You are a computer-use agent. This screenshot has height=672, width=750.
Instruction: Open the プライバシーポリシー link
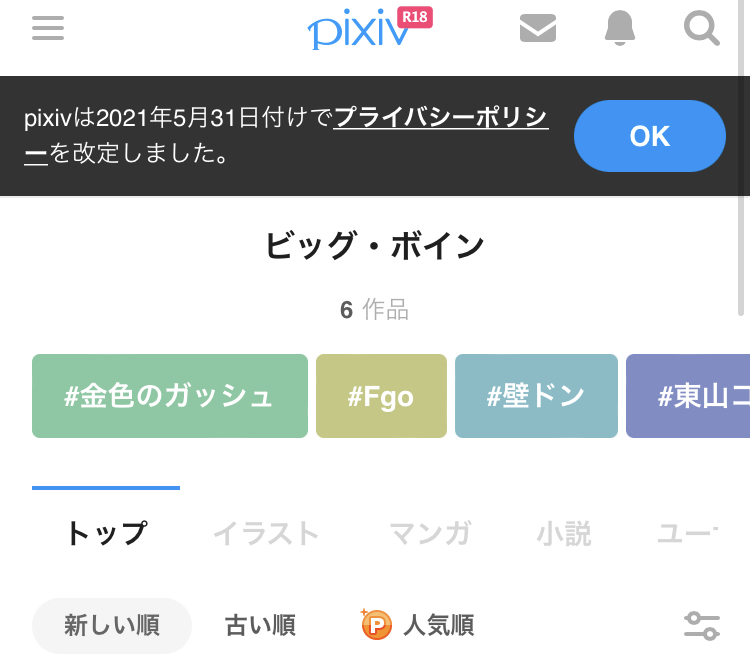(440, 119)
